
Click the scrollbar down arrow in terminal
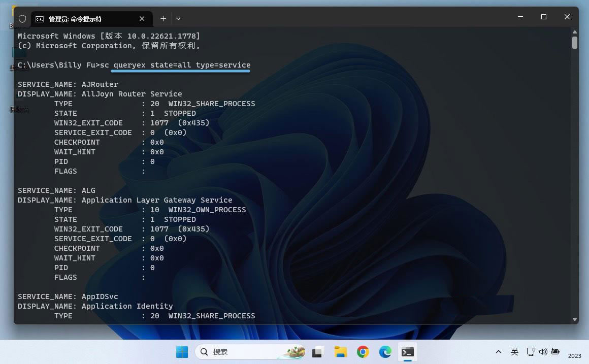[x=574, y=319]
